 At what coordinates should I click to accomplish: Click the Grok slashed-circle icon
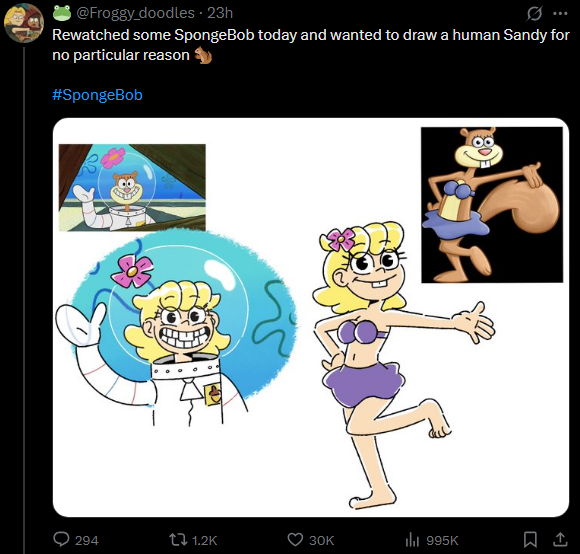(x=534, y=14)
